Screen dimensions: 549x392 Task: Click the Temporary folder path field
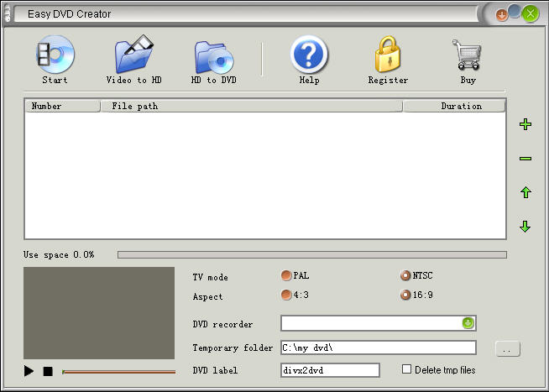point(379,348)
